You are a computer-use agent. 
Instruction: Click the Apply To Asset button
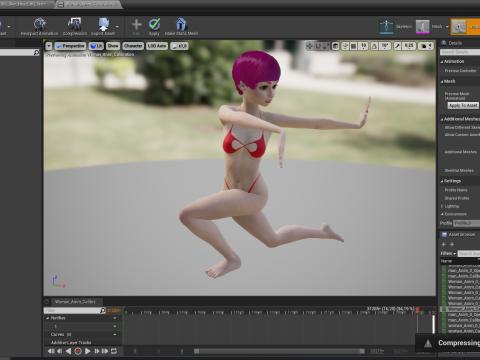(x=463, y=105)
